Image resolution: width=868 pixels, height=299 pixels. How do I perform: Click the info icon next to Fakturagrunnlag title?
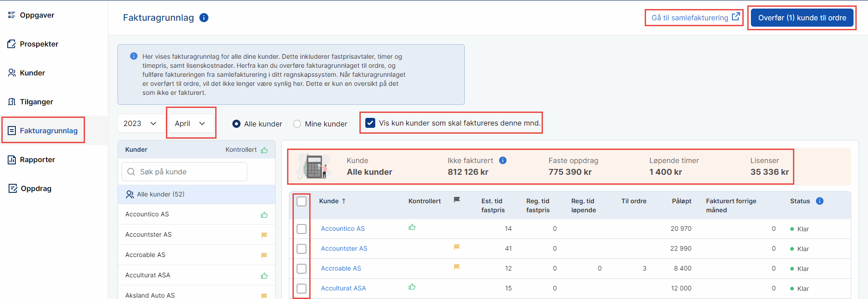coord(204,18)
